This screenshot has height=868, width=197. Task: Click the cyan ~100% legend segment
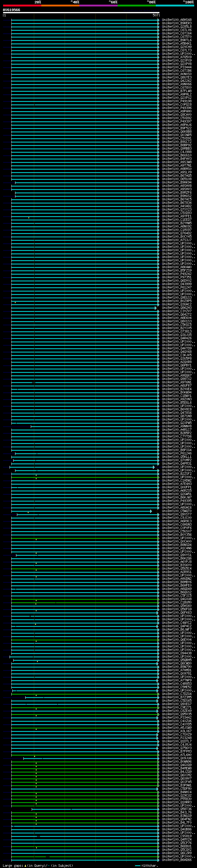[175, 6]
